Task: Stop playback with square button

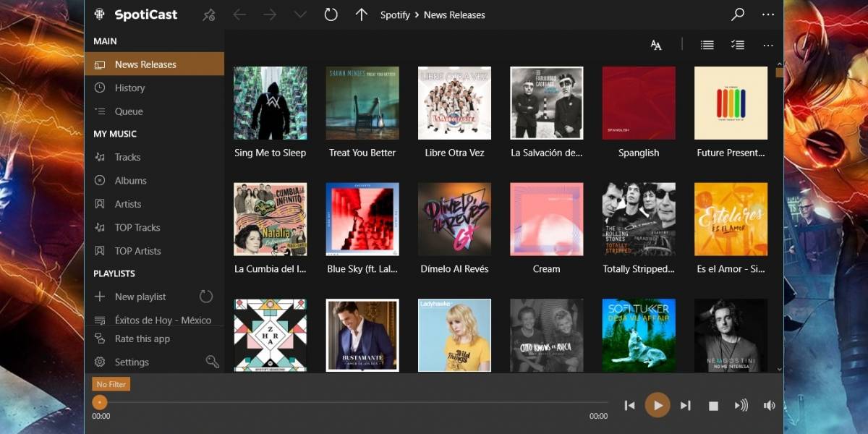Action: pos(713,406)
